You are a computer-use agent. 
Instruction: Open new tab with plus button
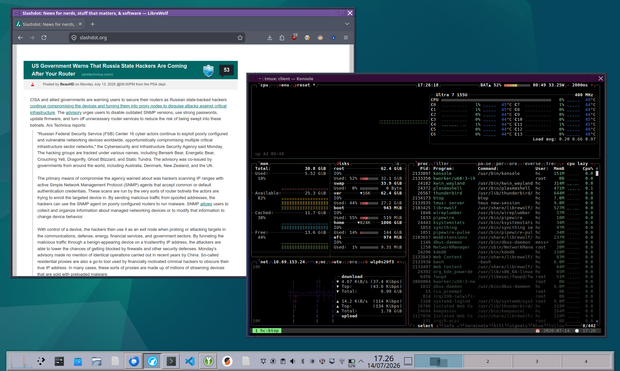point(93,24)
